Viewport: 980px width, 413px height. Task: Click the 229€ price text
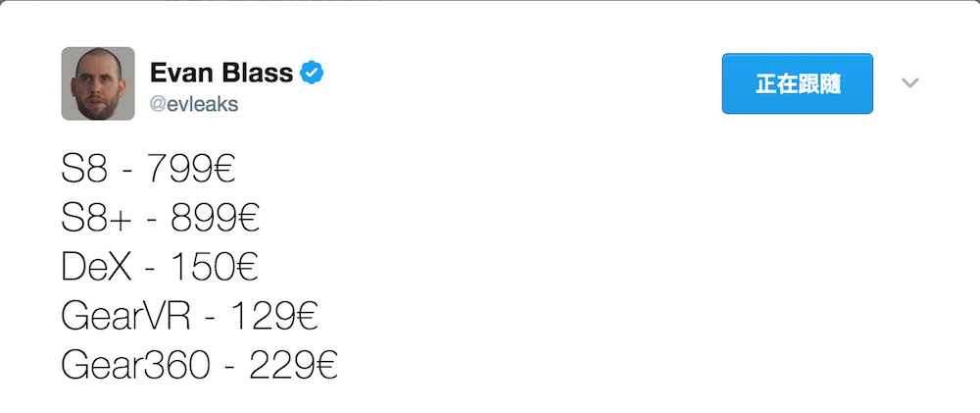click(293, 366)
